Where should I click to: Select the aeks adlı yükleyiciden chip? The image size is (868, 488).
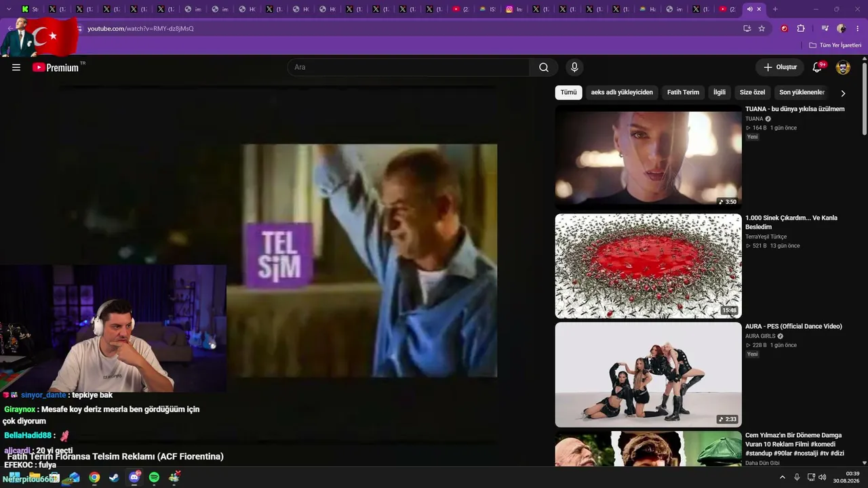[622, 92]
